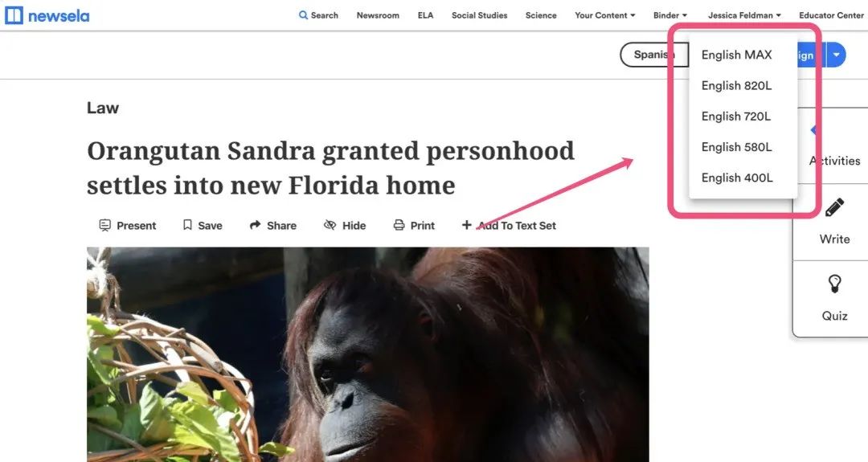This screenshot has height=462, width=868.
Task: Pick the English 400L reading level
Action: point(736,178)
